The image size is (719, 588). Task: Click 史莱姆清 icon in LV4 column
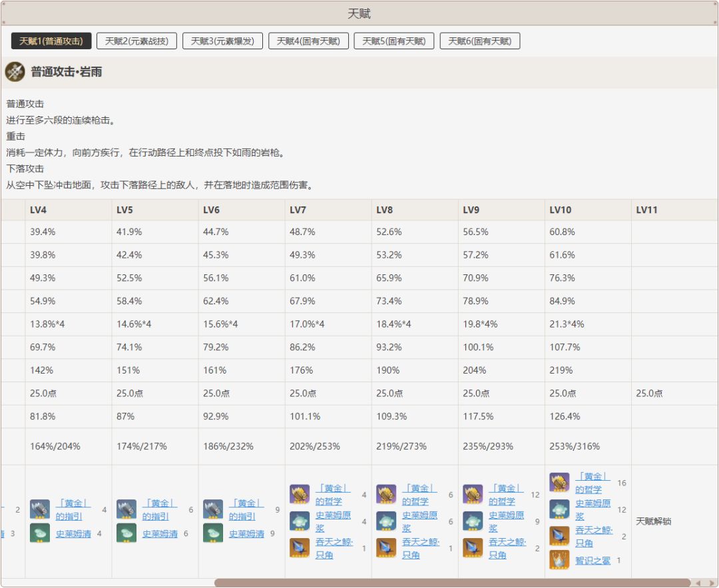click(40, 533)
